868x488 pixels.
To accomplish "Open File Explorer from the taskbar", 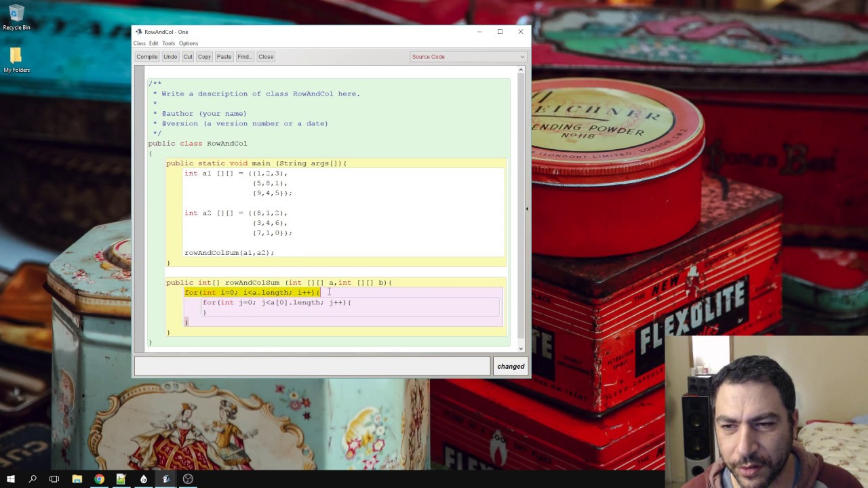I will click(x=77, y=479).
